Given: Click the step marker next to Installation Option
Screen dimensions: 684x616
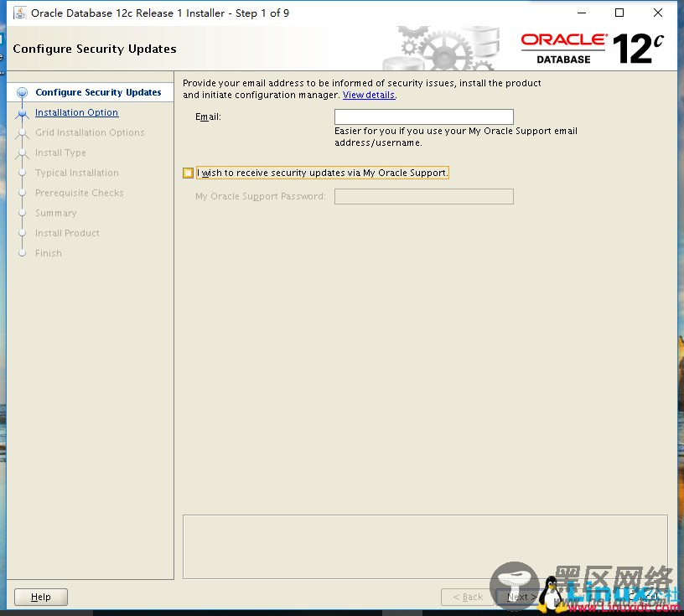Looking at the screenshot, I should coord(23,113).
